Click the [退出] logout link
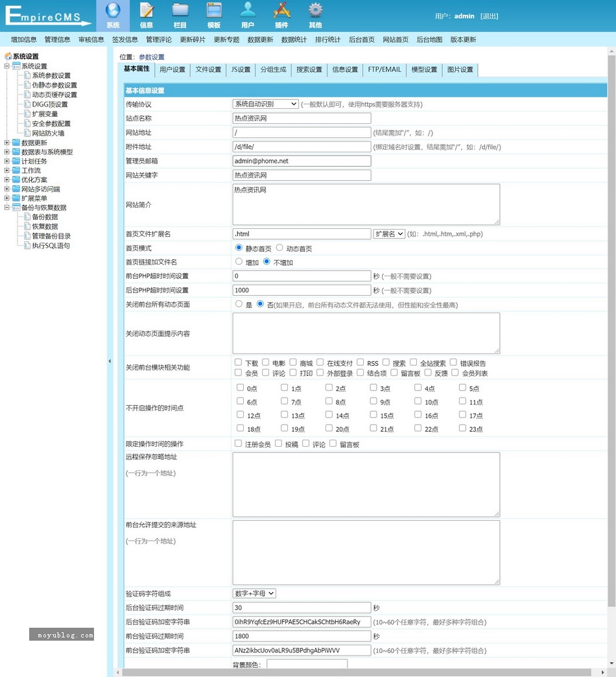Screen dimensions: 616x677 (489, 16)
